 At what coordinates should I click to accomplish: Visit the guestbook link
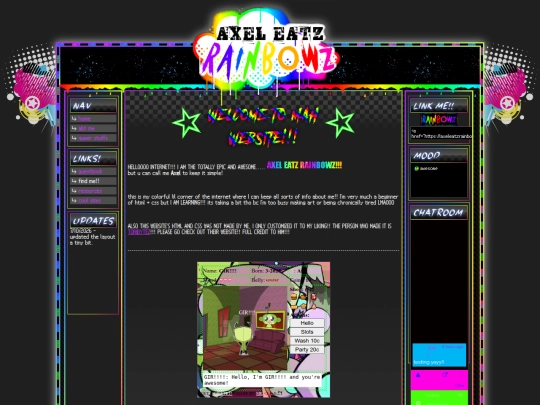(x=90, y=171)
